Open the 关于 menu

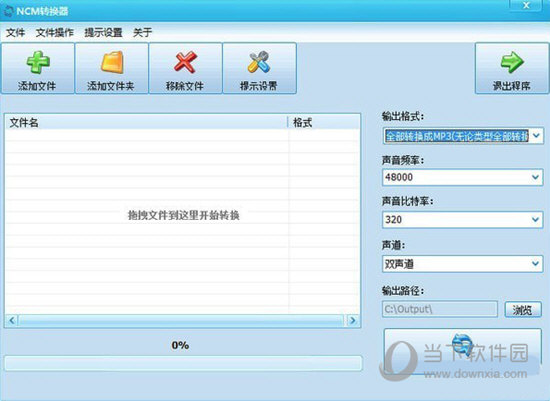pos(142,33)
